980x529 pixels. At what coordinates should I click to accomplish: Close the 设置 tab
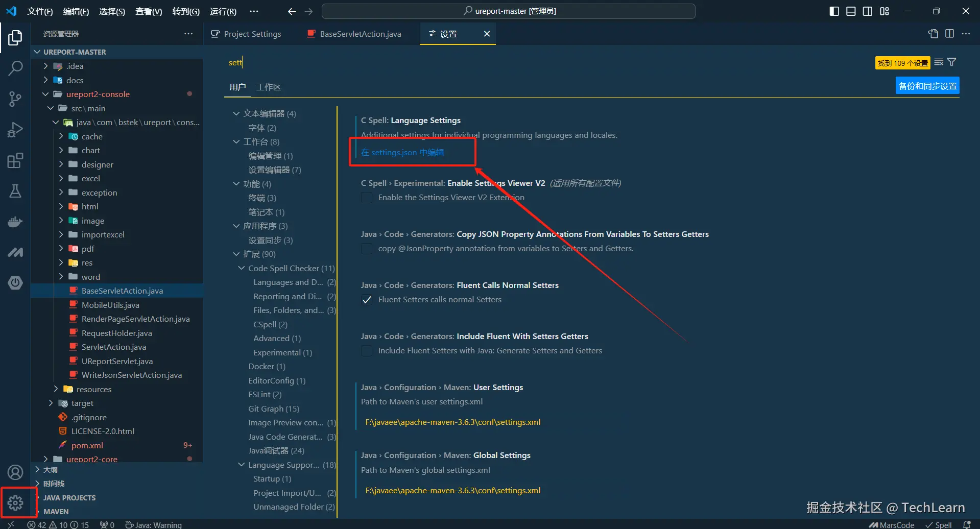click(x=487, y=34)
